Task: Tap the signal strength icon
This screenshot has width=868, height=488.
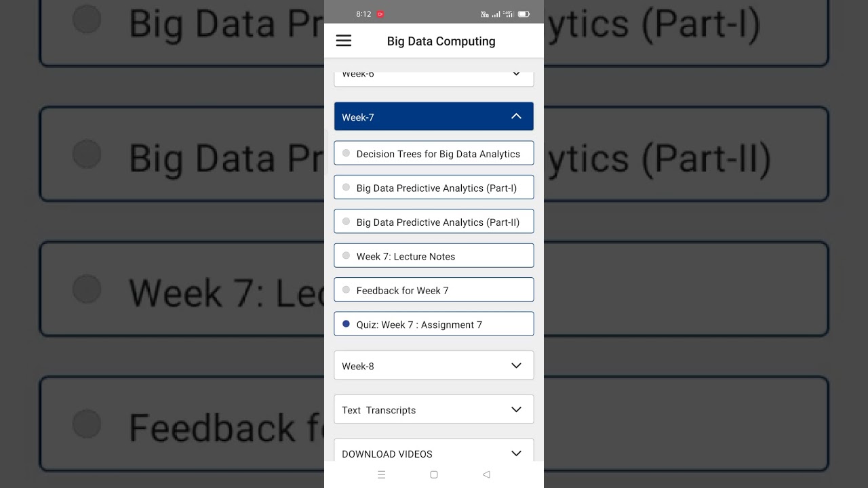Action: pos(496,14)
